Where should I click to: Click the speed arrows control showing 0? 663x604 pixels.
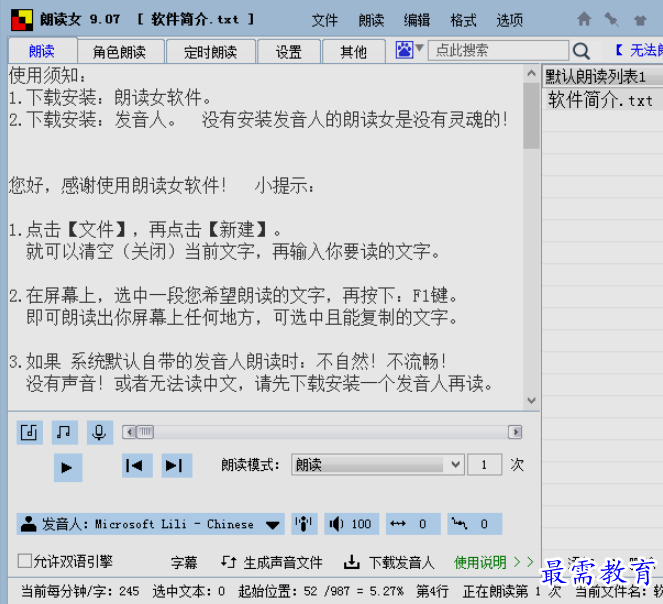click(413, 524)
